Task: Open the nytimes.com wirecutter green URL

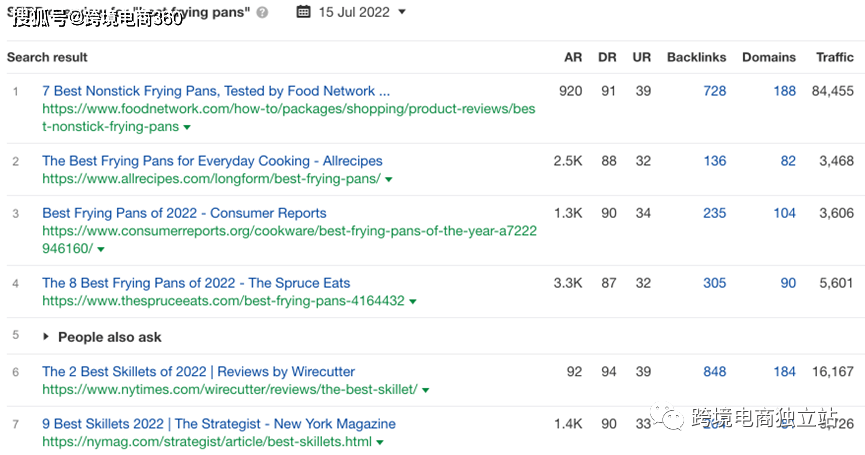Action: (229, 389)
